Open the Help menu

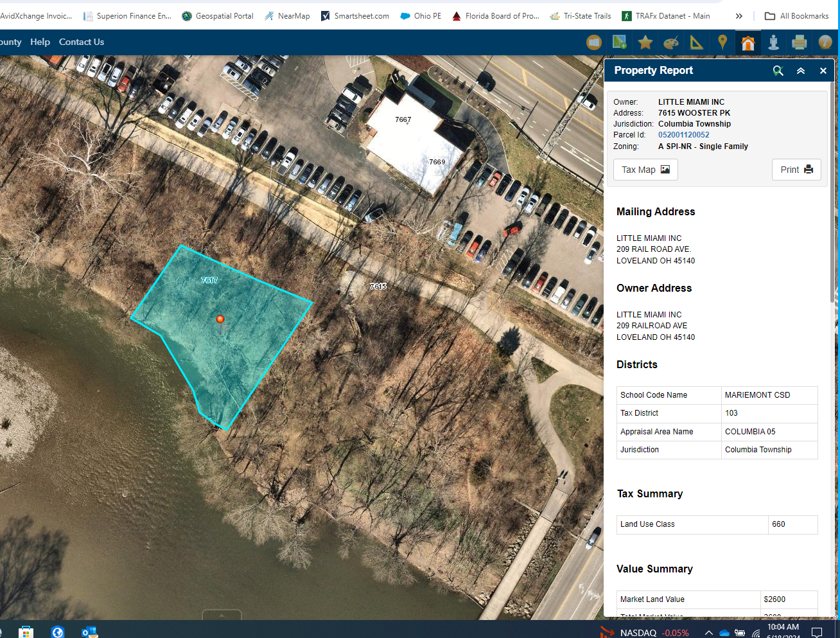pos(40,42)
